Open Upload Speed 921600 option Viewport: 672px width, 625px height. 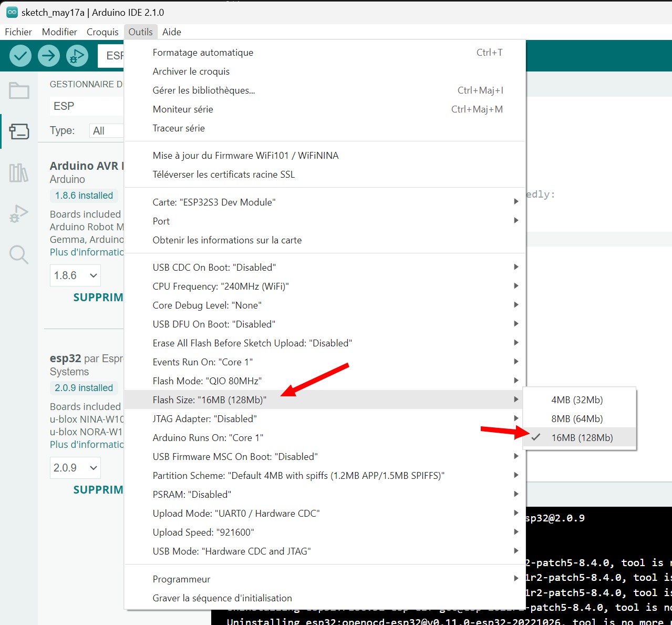325,532
